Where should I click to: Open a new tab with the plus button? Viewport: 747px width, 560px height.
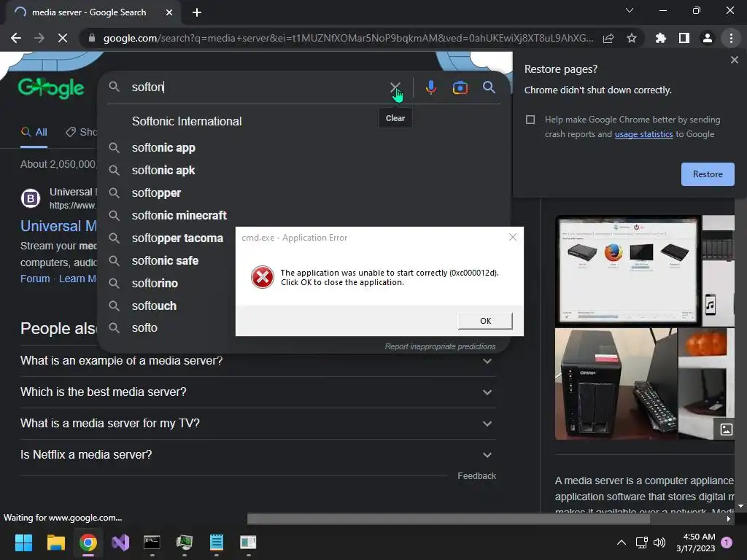click(197, 12)
